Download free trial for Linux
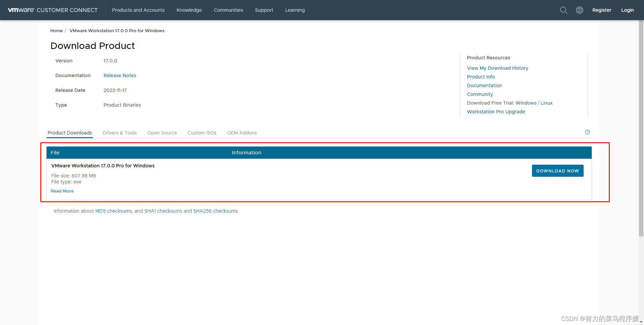This screenshot has height=325, width=644. (x=546, y=103)
